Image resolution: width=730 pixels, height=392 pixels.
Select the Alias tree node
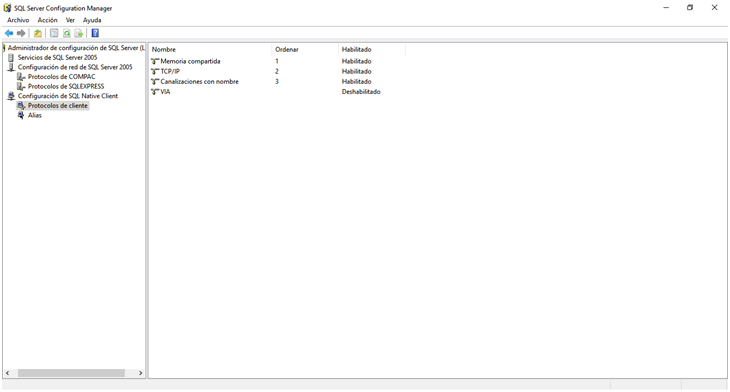(x=34, y=115)
